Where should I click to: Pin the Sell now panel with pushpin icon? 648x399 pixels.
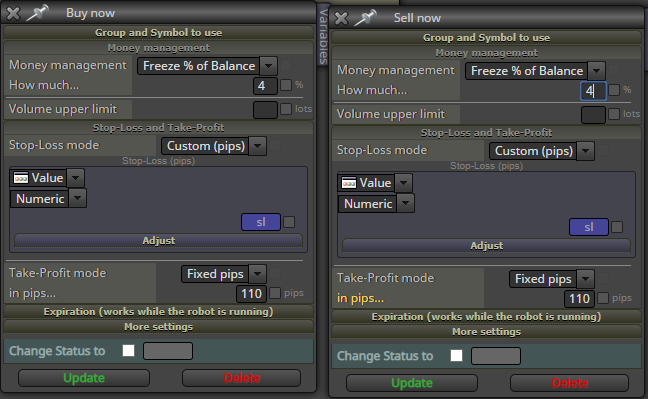(366, 18)
